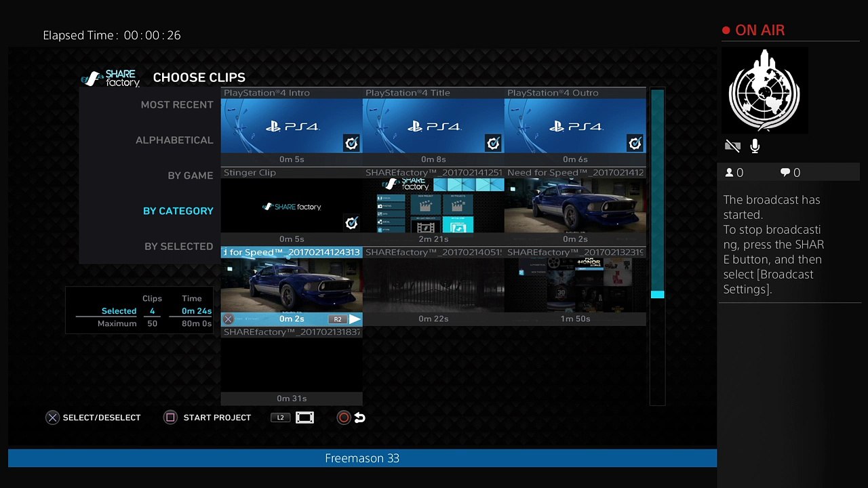868x488 pixels.
Task: Click the broadcast has started message
Action: 773,245
